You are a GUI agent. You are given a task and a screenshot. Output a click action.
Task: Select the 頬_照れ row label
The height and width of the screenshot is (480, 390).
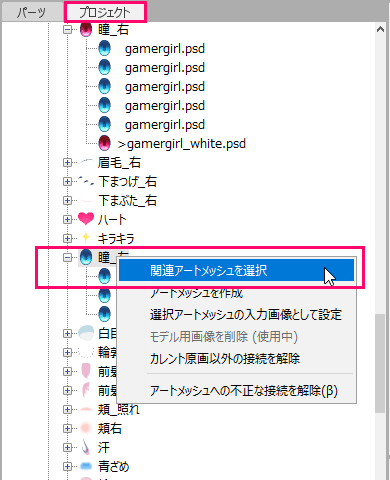(119, 409)
